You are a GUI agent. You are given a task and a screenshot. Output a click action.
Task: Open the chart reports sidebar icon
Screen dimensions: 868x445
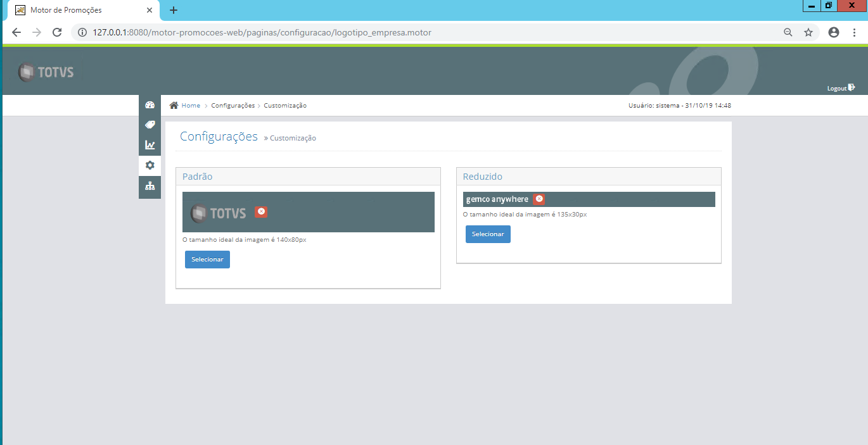coord(150,145)
